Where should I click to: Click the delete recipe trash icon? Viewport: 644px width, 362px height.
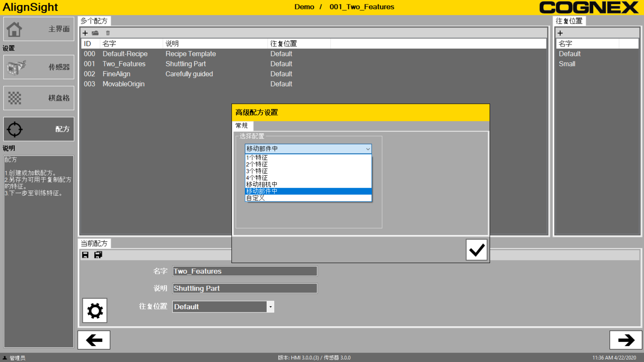pyautogui.click(x=108, y=33)
